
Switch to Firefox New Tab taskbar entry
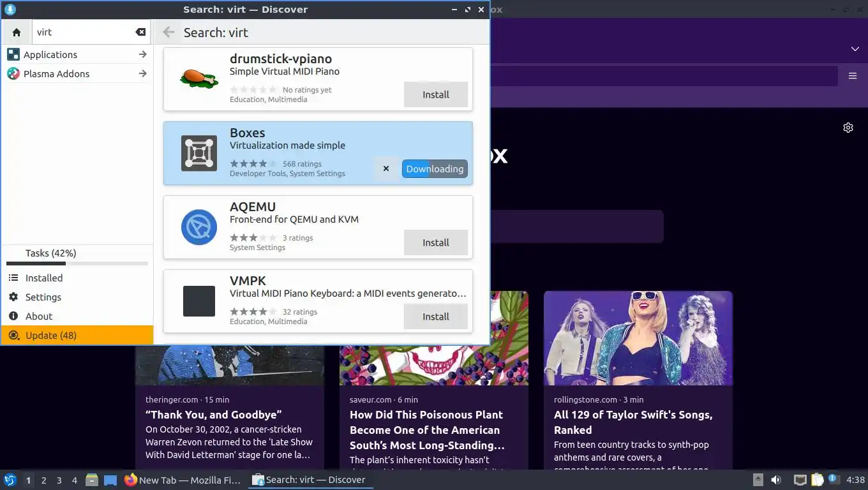[x=183, y=480]
